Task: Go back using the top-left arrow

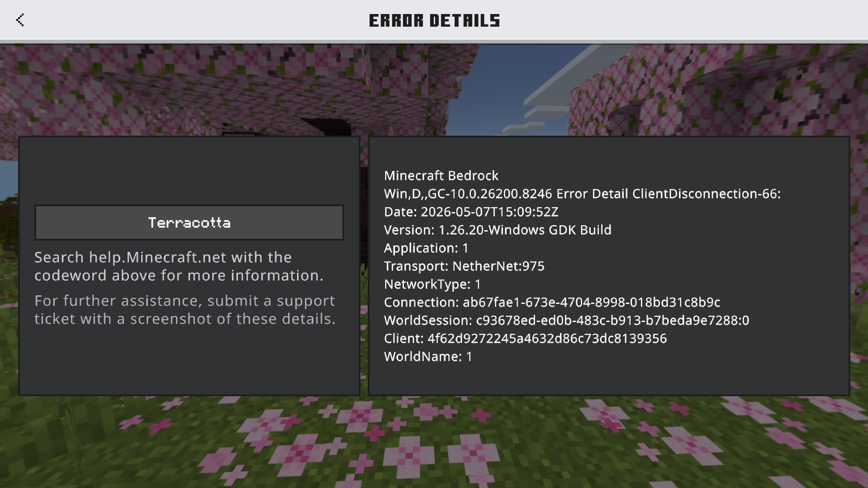Action: [20, 20]
